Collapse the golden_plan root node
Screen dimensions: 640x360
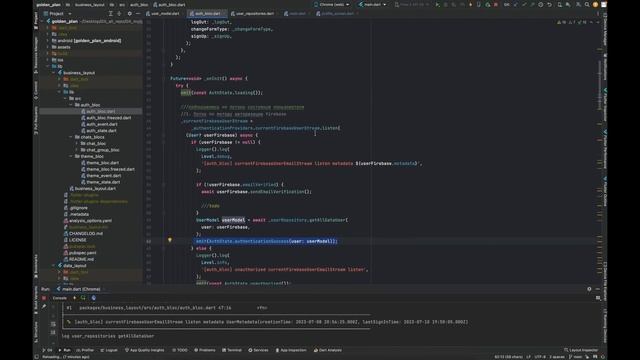pyautogui.click(x=42, y=21)
